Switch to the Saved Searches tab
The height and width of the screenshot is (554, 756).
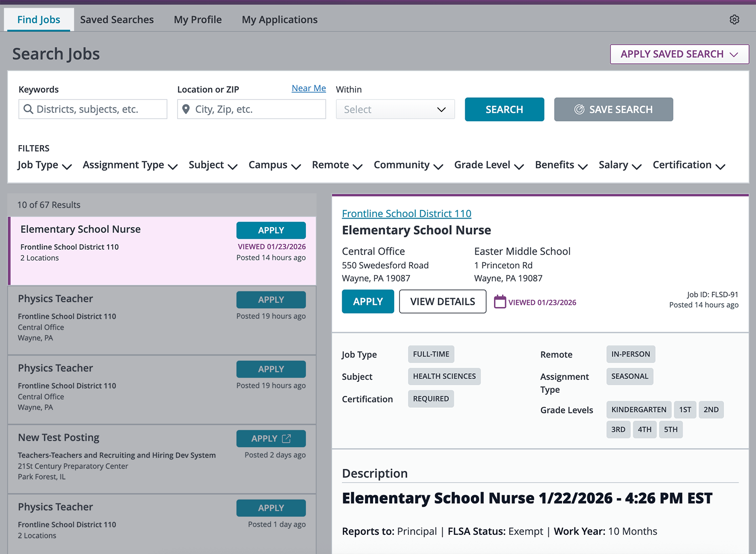[117, 20]
